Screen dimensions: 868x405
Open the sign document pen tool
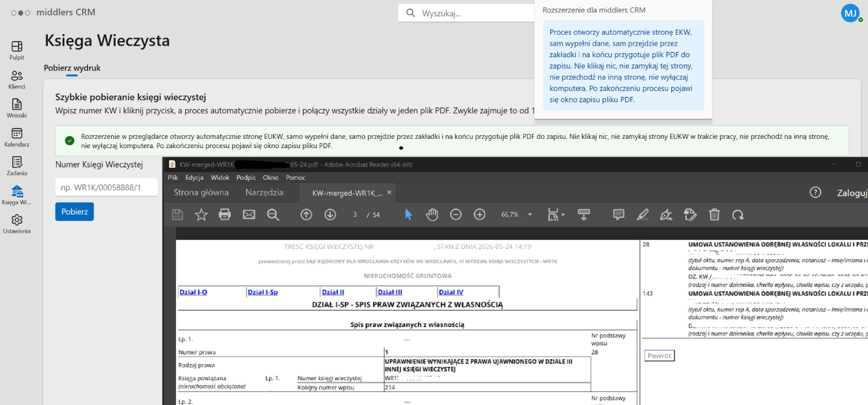click(x=666, y=215)
